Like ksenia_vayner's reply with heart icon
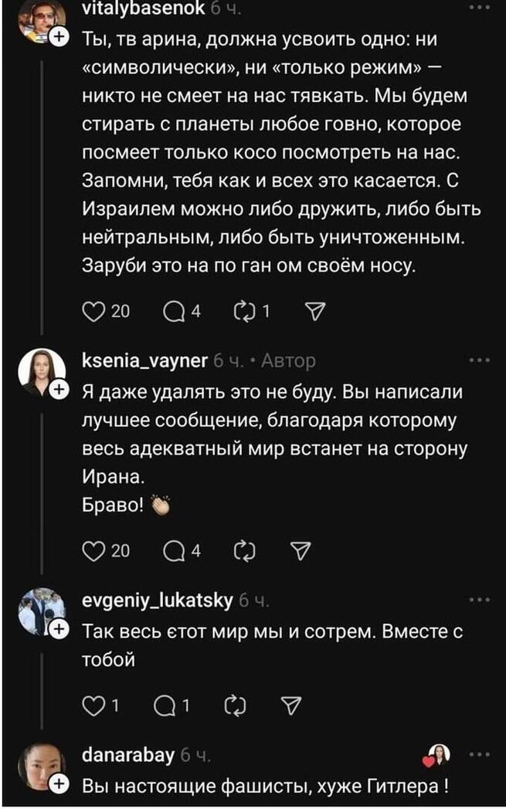Viewport: 506px width, 812px height. click(93, 551)
